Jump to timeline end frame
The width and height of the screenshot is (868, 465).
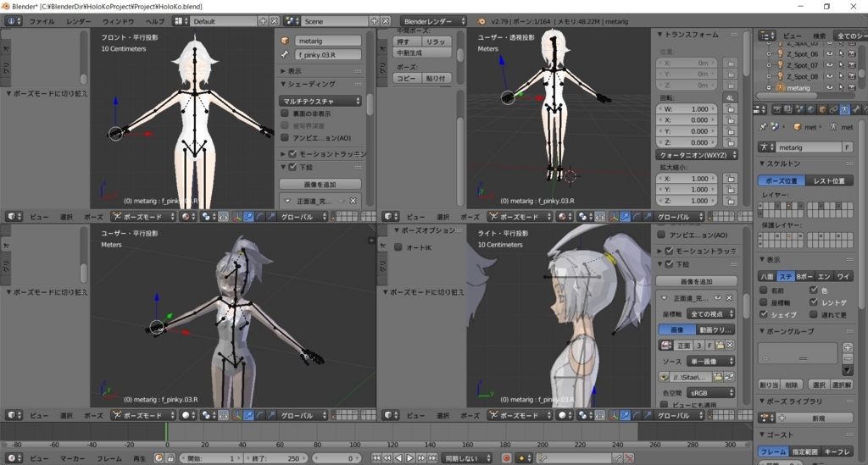[x=432, y=458]
